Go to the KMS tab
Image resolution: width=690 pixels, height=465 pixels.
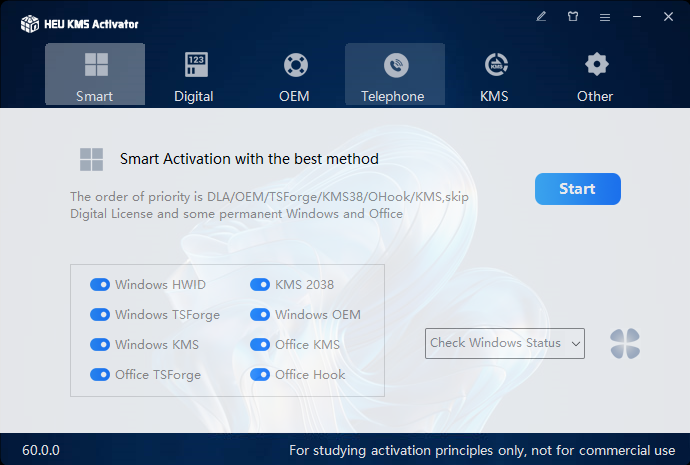pos(495,74)
